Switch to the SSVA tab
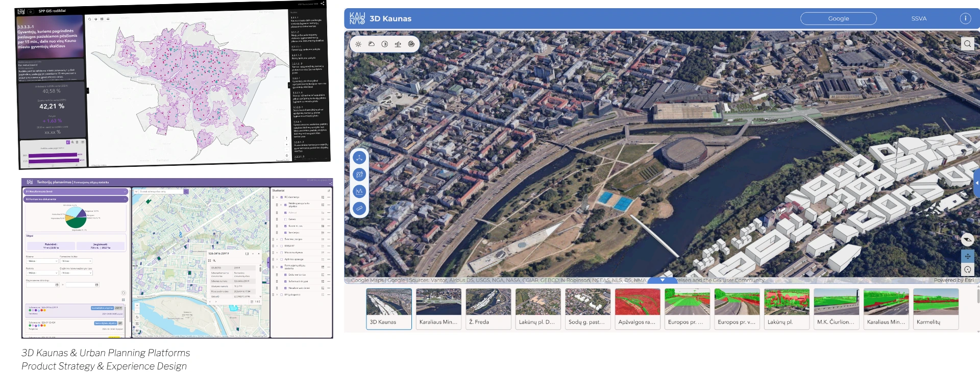The height and width of the screenshot is (372, 980). [x=919, y=18]
